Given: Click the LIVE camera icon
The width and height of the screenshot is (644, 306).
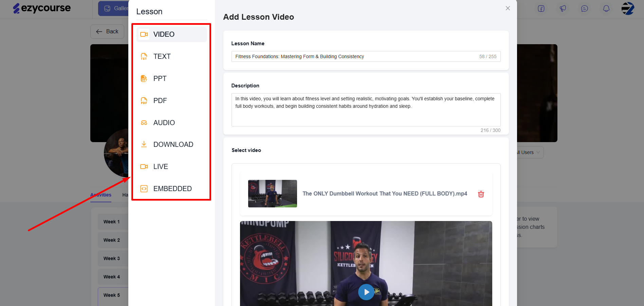Looking at the screenshot, I should tap(144, 167).
